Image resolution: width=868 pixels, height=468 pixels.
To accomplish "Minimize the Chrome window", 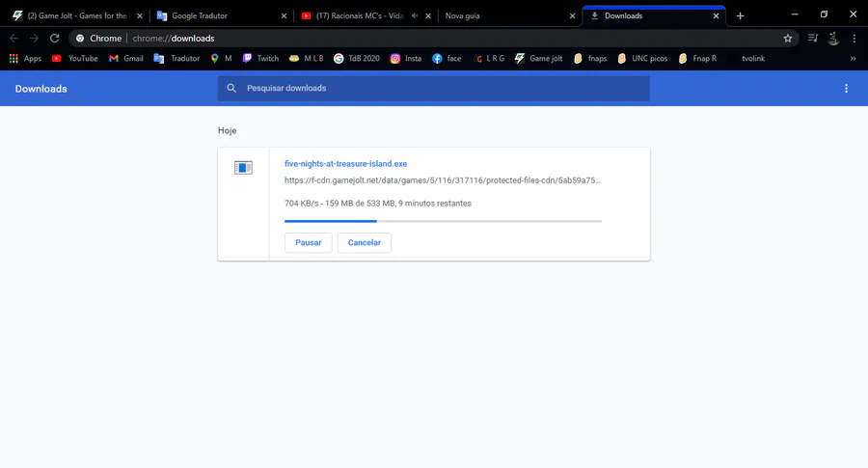I will [x=795, y=14].
